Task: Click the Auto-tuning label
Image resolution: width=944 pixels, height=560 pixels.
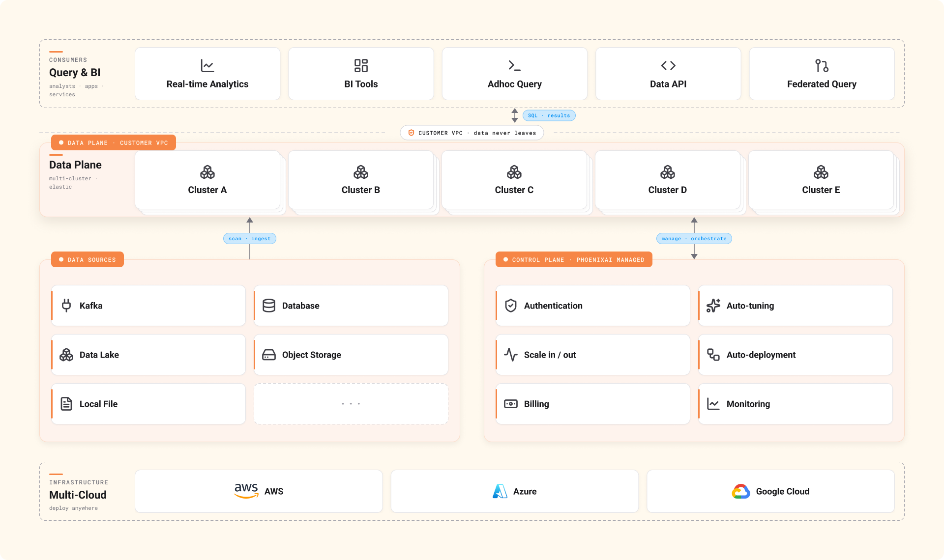Action: 750,306
